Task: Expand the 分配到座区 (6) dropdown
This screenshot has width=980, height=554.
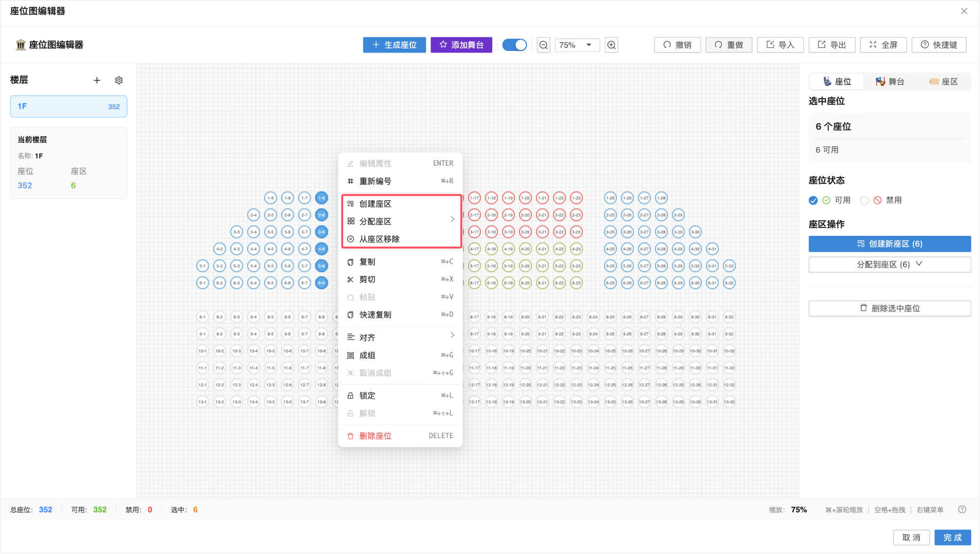Action: pyautogui.click(x=889, y=264)
